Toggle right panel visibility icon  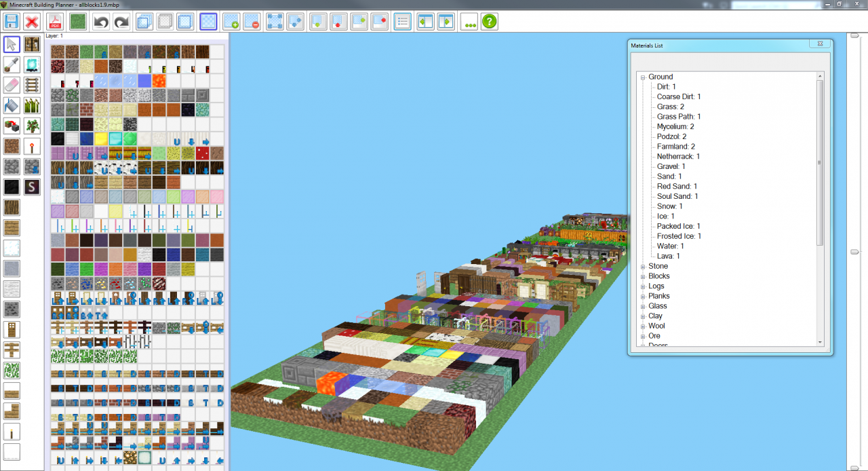(x=446, y=22)
